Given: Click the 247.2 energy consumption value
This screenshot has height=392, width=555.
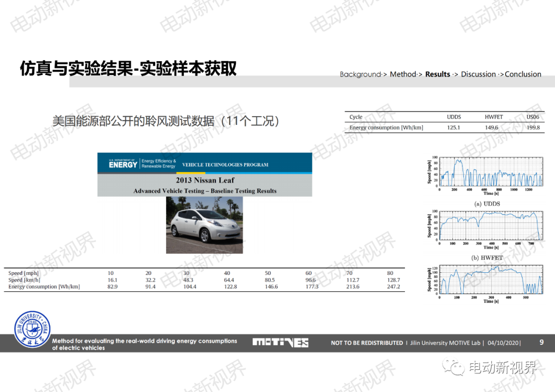Looking at the screenshot, I should pyautogui.click(x=394, y=287).
